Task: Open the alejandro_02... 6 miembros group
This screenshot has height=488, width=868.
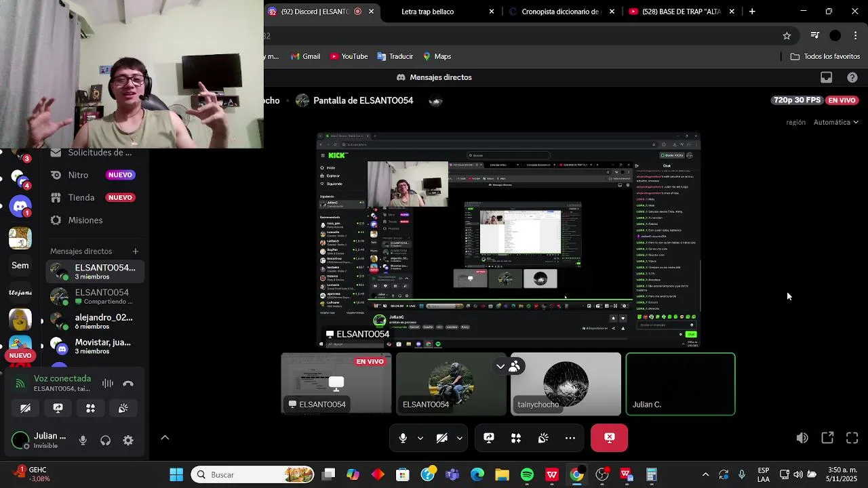Action: click(x=95, y=322)
